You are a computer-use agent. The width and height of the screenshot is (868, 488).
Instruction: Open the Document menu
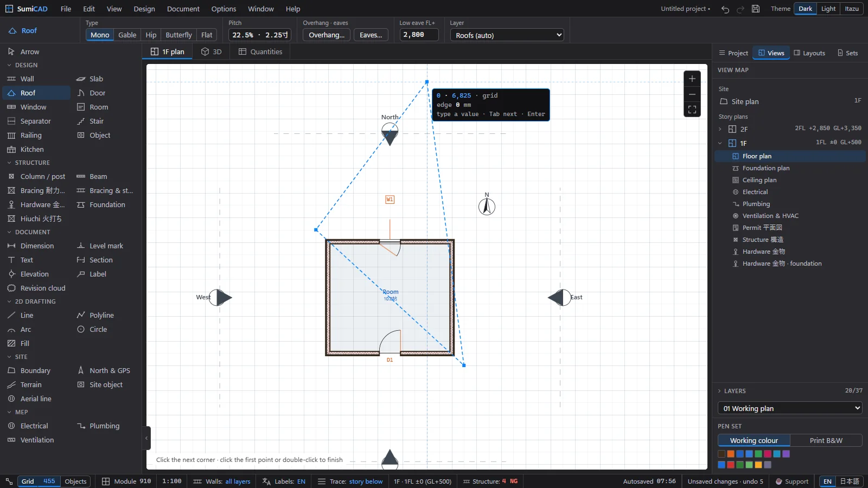point(183,9)
